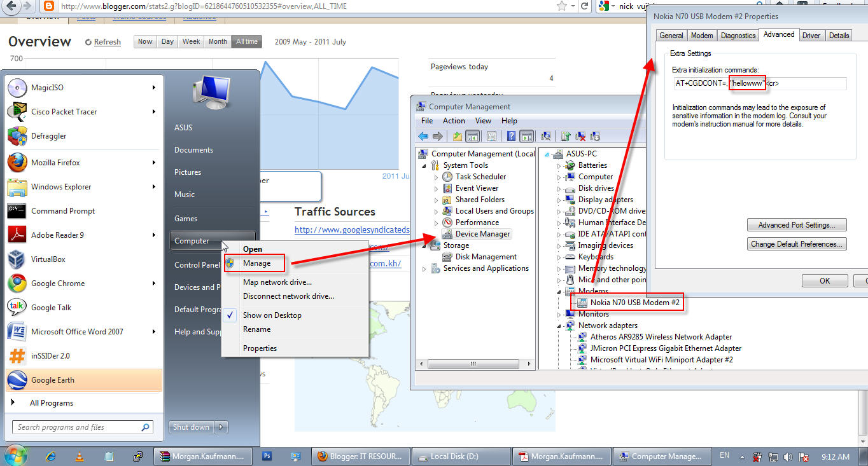This screenshot has width=868, height=466.
Task: Click the Advanced Port Settings button
Action: [796, 225]
